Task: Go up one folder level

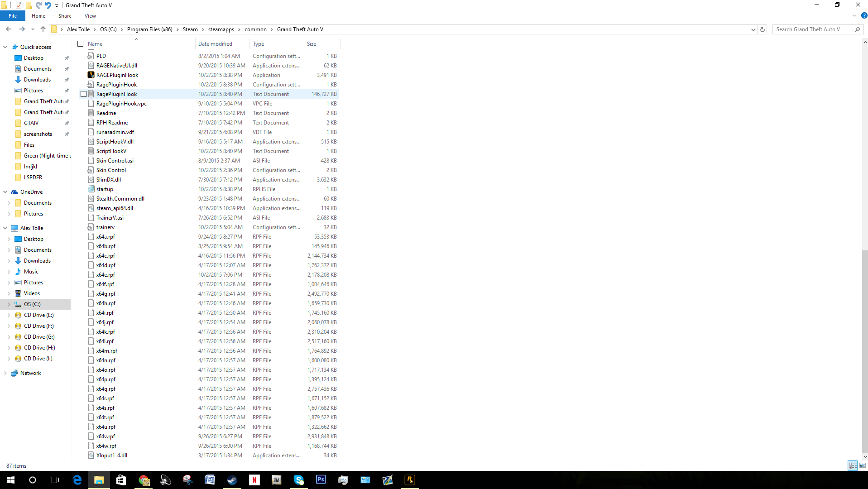Action: [43, 29]
